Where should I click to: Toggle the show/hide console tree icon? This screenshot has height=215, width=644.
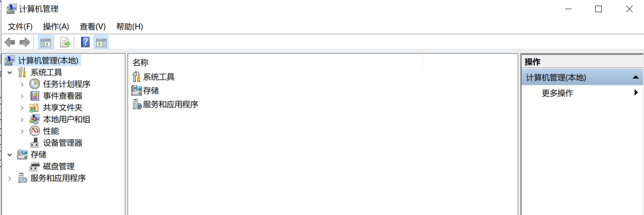(x=46, y=42)
